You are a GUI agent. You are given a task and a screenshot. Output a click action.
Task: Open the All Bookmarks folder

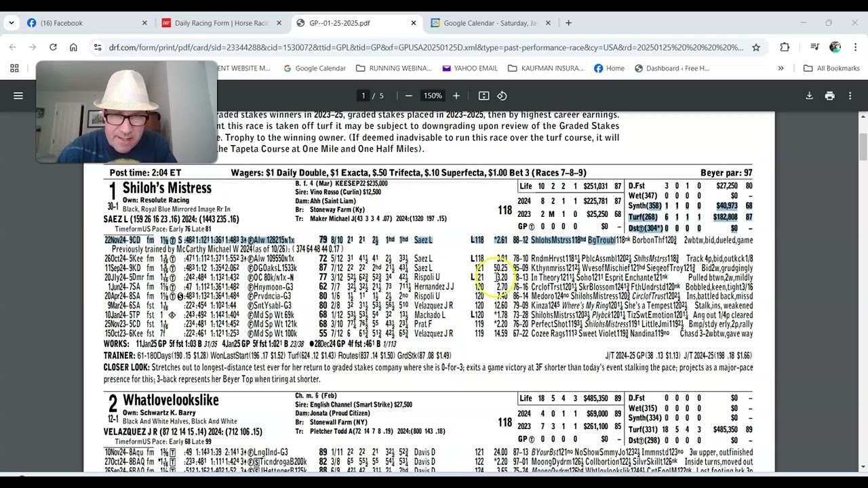831,68
